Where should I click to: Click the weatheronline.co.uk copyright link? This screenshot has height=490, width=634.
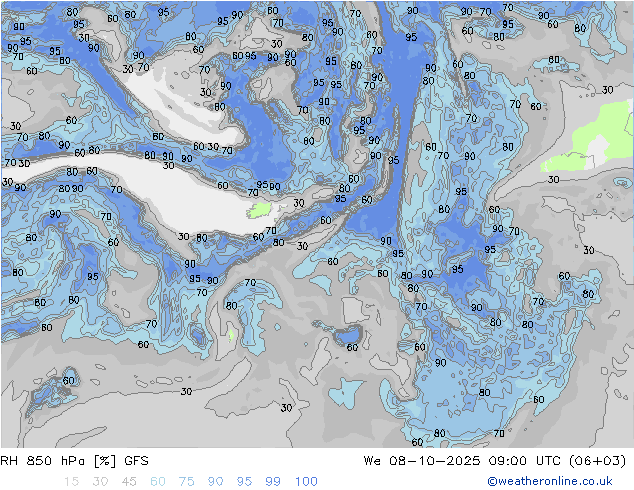point(549,481)
